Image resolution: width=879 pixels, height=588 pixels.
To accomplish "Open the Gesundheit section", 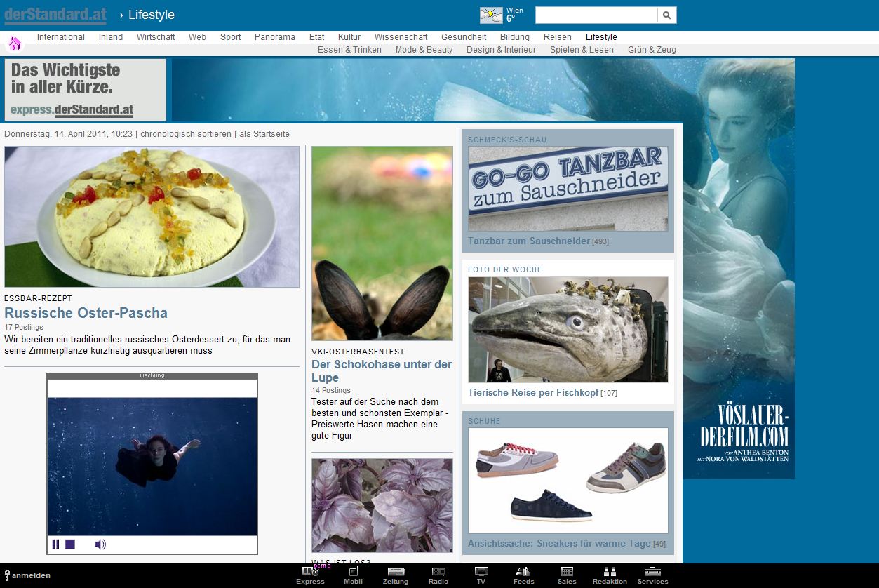I will tap(464, 37).
